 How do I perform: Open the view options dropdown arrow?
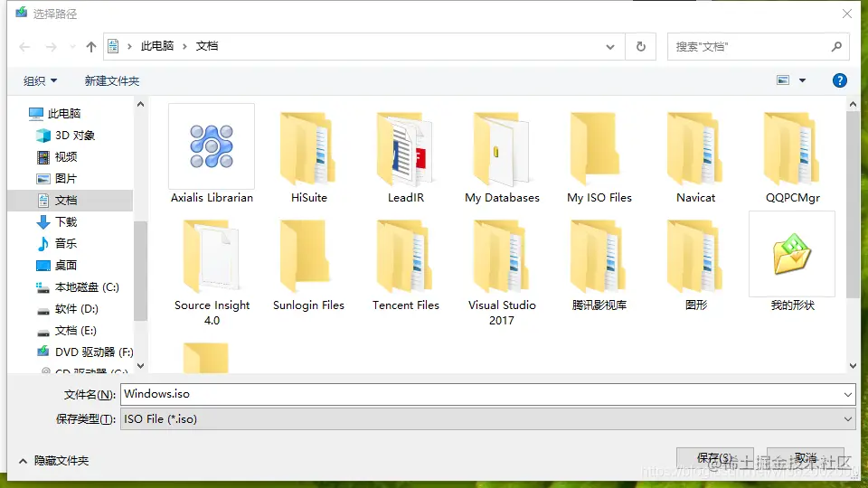pyautogui.click(x=802, y=80)
